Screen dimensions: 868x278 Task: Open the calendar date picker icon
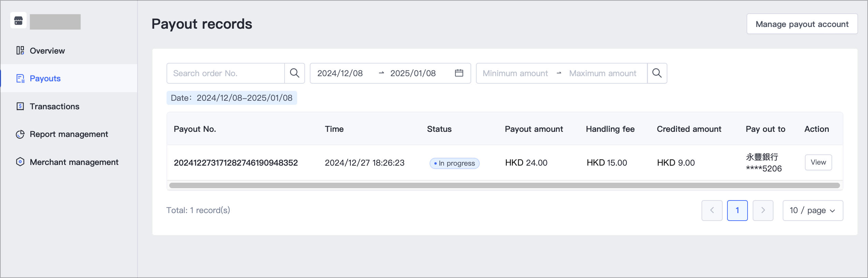click(x=459, y=73)
